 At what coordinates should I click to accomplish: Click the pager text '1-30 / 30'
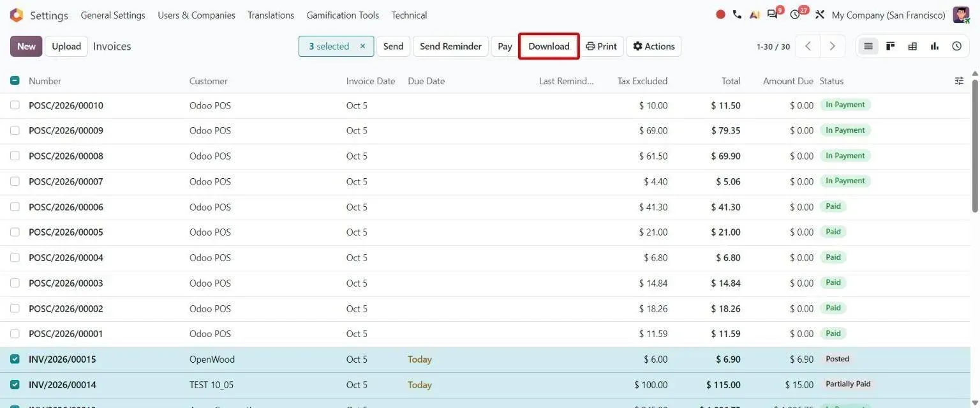coord(773,47)
